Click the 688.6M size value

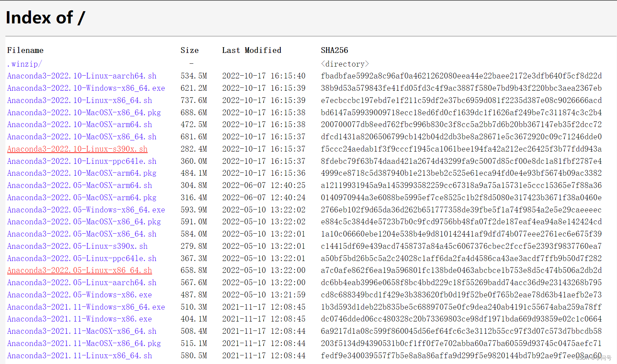point(194,113)
